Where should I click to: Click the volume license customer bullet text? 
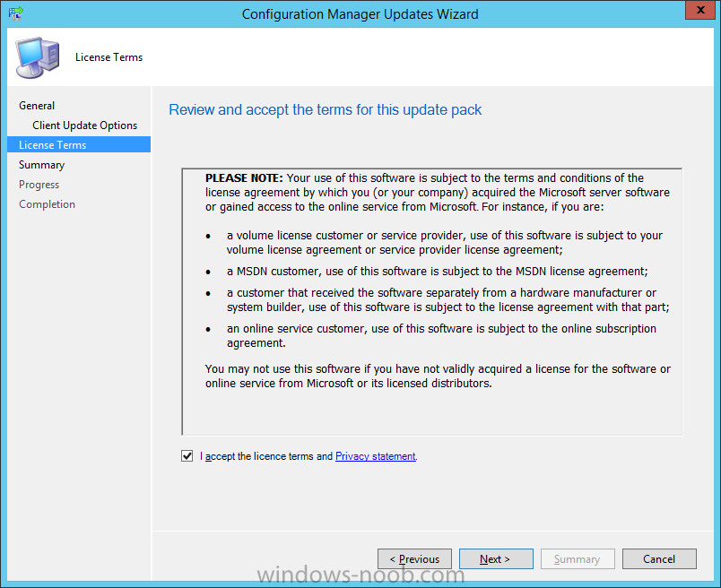[445, 242]
